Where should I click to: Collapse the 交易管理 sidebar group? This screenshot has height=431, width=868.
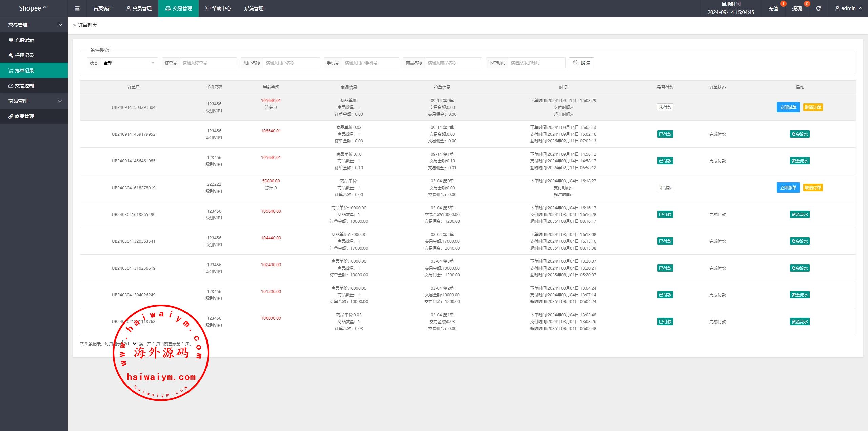click(34, 25)
